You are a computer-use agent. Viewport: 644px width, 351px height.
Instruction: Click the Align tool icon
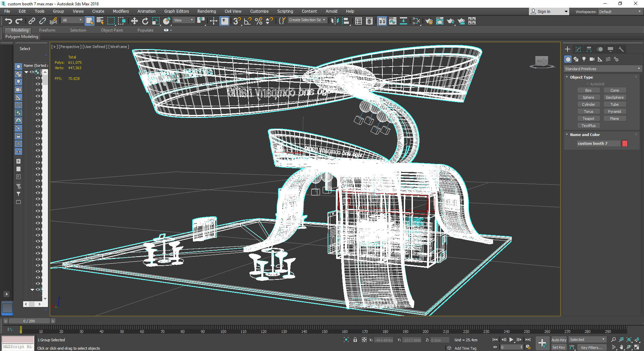click(346, 21)
